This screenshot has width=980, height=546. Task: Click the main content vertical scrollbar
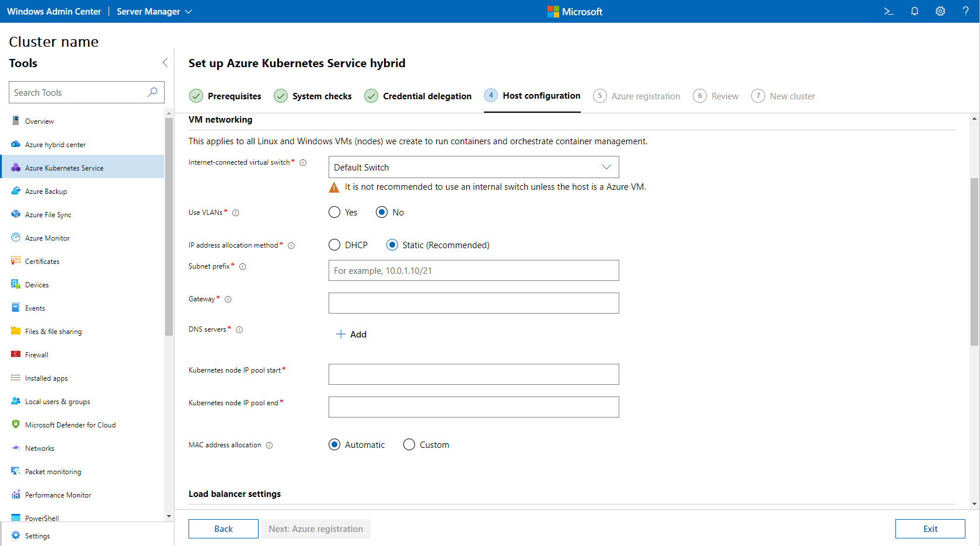(x=974, y=262)
